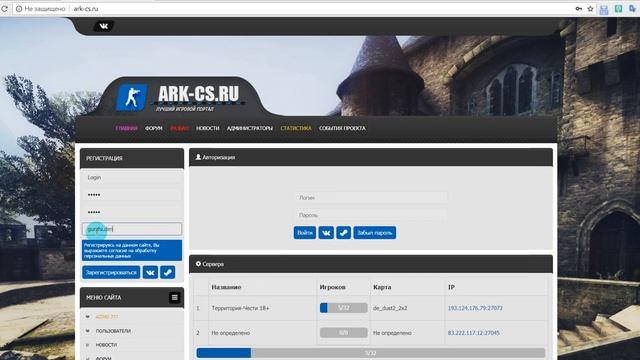The width and height of the screenshot is (640, 360).
Task: Open СОБЫТИЯ ПРОЕКТА in the navigation bar
Action: pyautogui.click(x=342, y=128)
